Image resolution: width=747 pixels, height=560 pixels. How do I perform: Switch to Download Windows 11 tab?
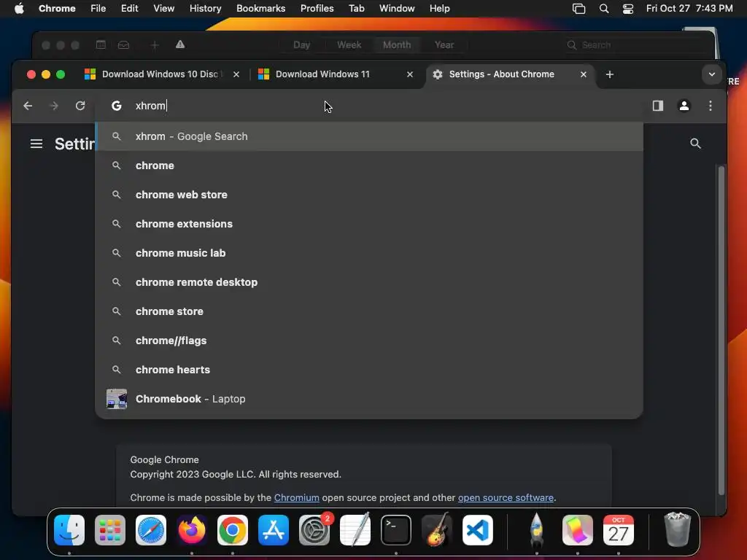[x=336, y=74]
